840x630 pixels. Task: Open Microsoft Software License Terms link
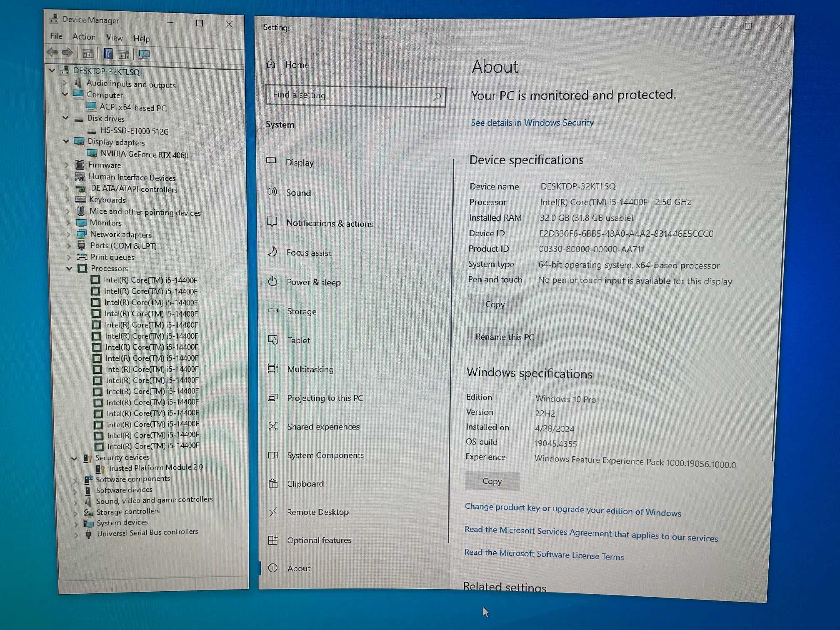pos(544,554)
